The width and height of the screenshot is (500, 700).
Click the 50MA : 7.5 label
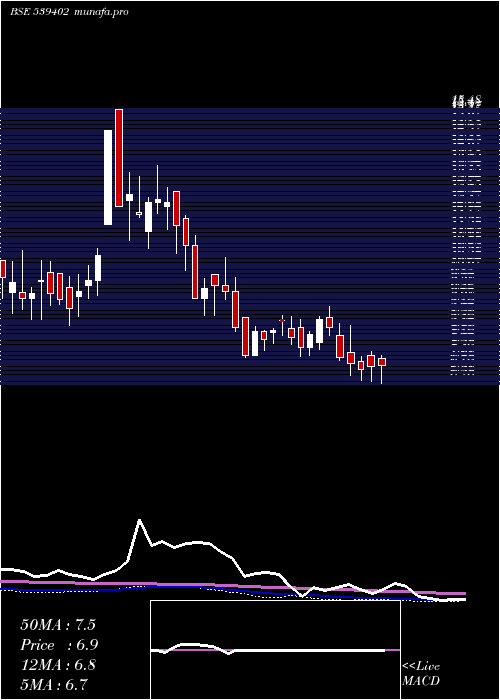[58, 625]
